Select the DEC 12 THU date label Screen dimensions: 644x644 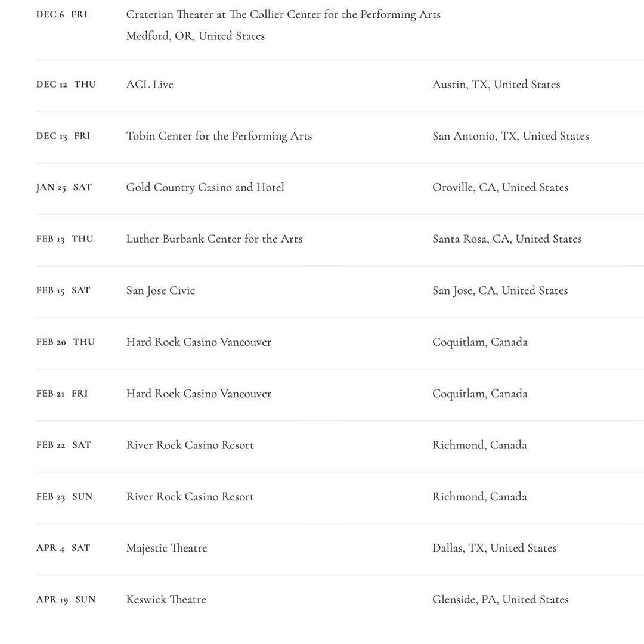tap(66, 85)
